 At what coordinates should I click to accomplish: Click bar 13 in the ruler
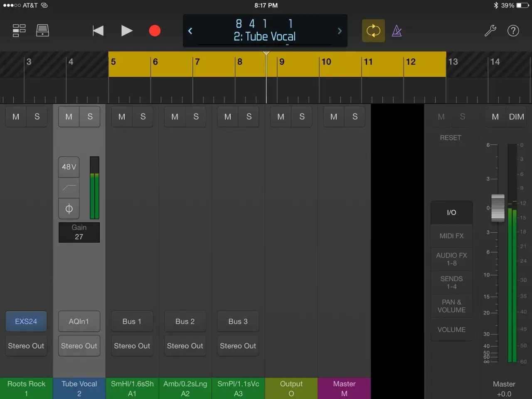(453, 62)
